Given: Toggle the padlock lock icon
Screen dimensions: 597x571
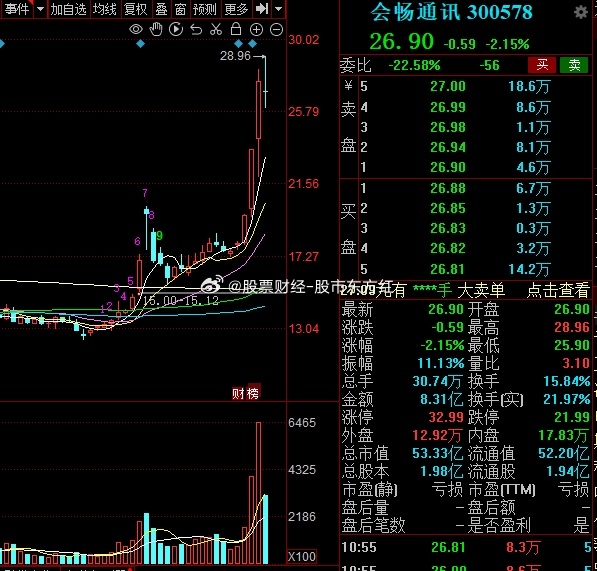Looking at the screenshot, I should click(236, 29).
